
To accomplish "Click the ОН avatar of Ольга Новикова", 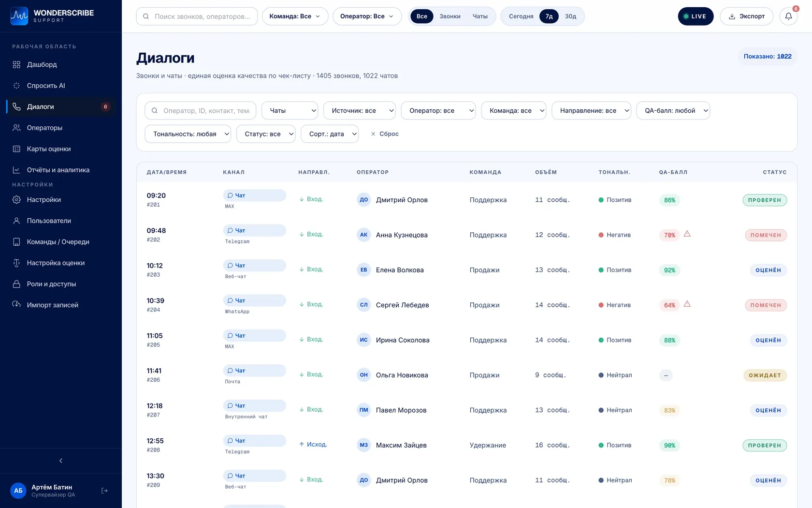I will tap(363, 375).
